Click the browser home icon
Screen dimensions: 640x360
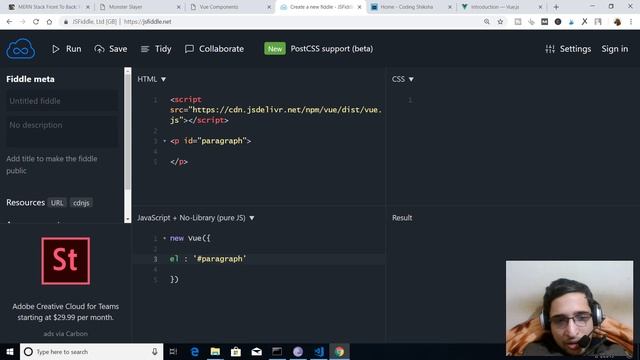coord(49,22)
